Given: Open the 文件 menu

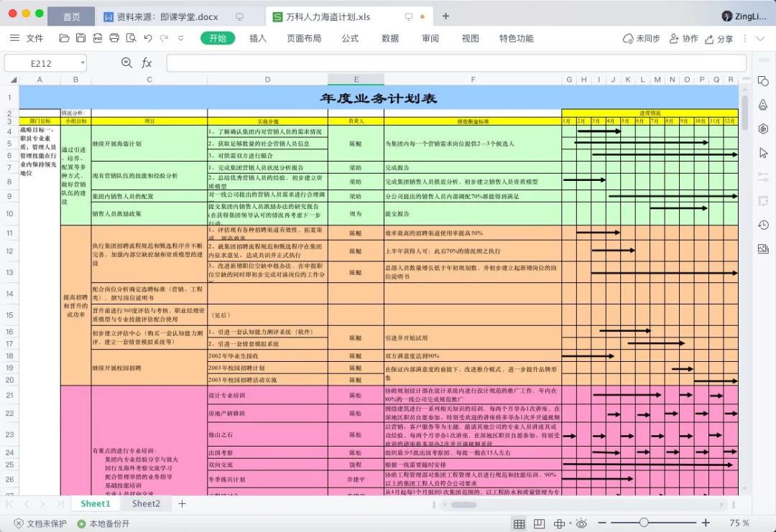Looking at the screenshot, I should point(34,38).
